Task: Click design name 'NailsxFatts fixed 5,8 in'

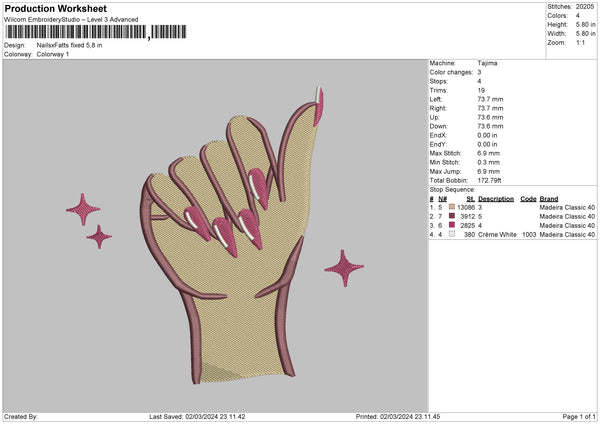Action: (x=69, y=45)
